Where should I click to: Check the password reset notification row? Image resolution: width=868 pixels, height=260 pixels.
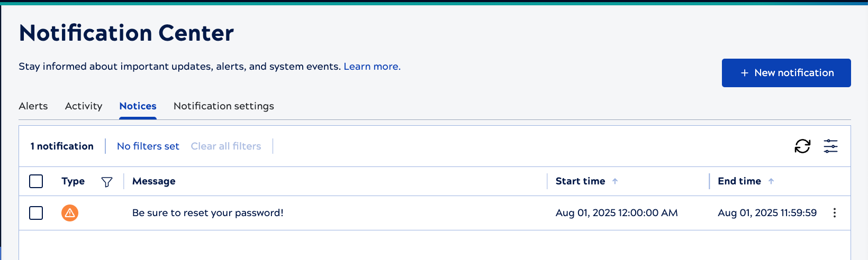point(36,213)
